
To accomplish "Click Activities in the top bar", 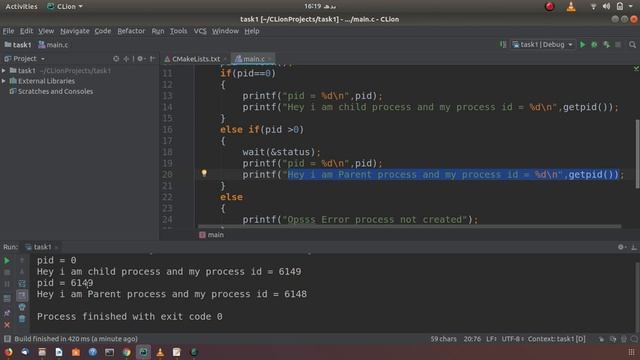I will 21,7.
